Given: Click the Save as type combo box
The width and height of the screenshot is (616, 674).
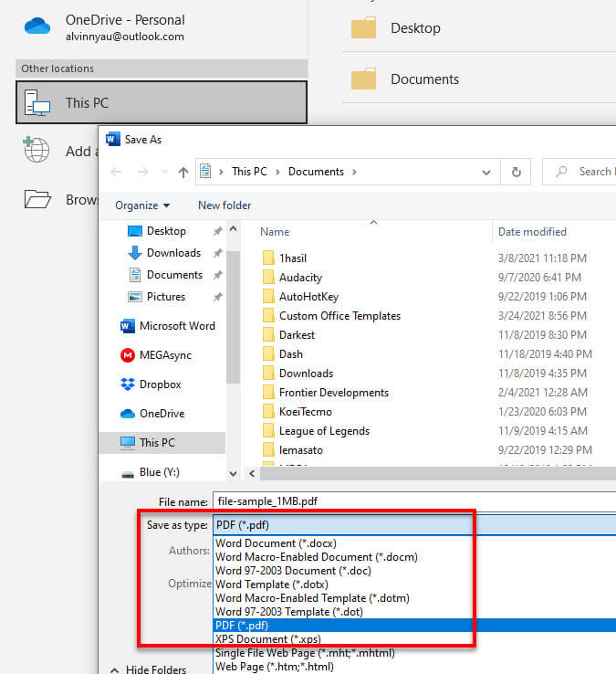Looking at the screenshot, I should pyautogui.click(x=414, y=525).
